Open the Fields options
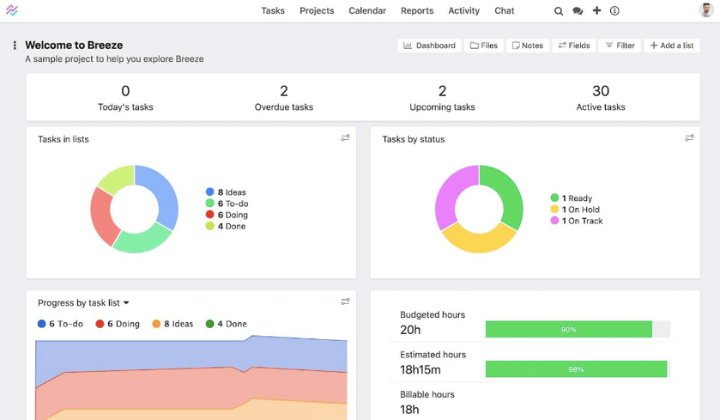The height and width of the screenshot is (420, 720). coord(574,46)
